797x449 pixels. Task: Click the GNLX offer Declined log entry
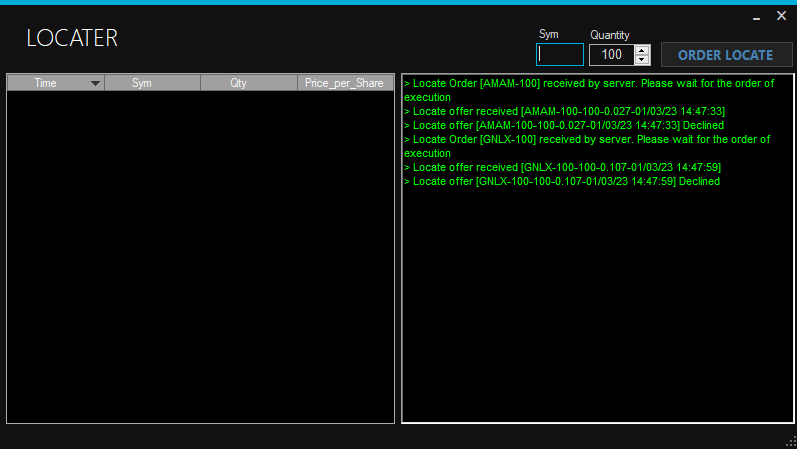click(562, 181)
